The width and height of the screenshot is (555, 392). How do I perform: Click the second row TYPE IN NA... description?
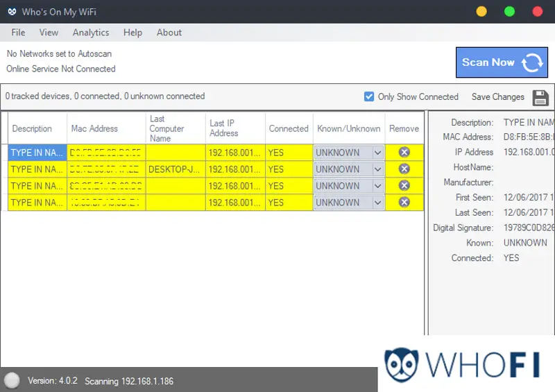[37, 169]
